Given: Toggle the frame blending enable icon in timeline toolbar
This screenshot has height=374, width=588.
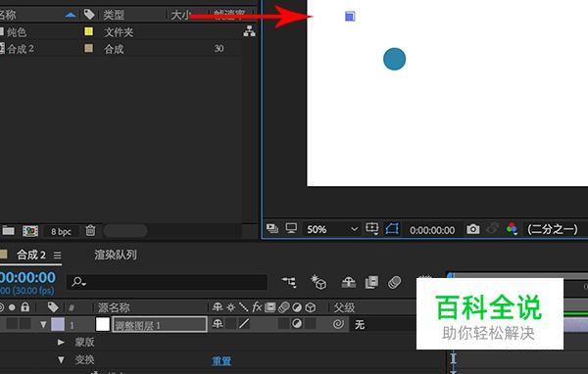Looking at the screenshot, I should tap(371, 282).
